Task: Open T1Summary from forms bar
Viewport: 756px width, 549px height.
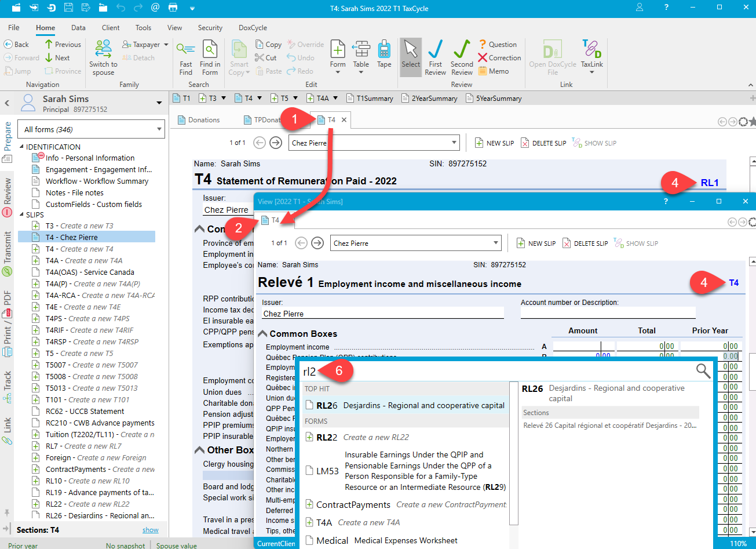Action: (370, 99)
